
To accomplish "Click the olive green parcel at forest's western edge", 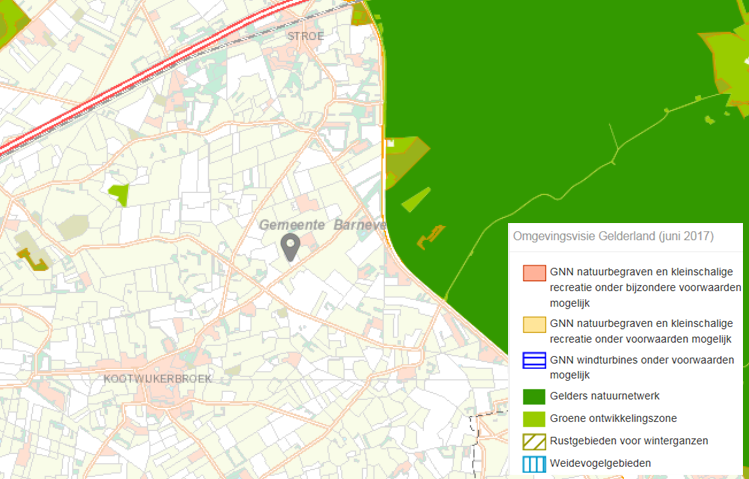I will [405, 161].
